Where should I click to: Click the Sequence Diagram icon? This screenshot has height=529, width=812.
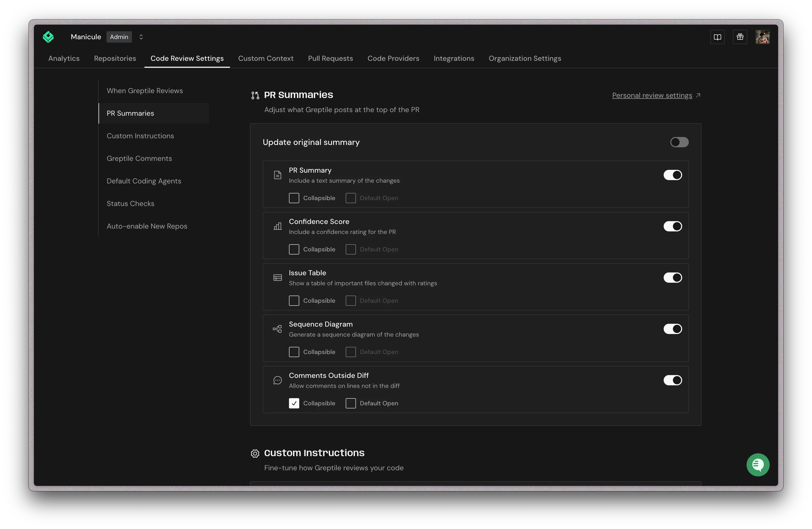[x=277, y=329]
